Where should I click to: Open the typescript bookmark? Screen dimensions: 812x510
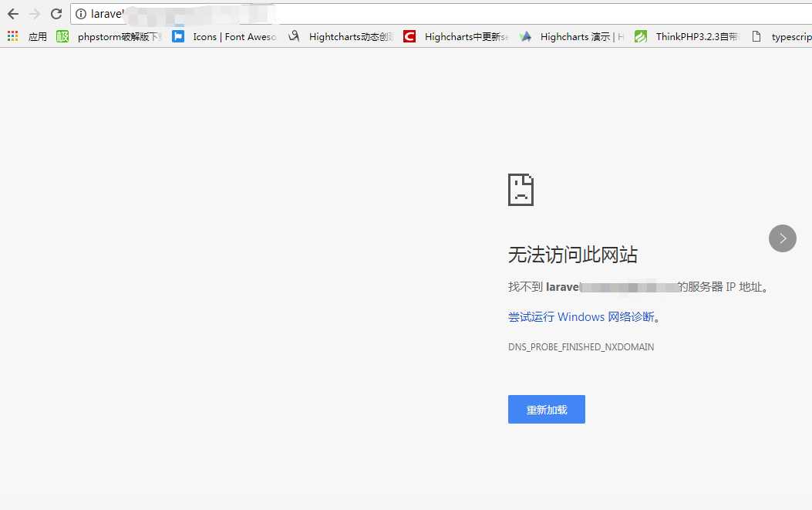tap(787, 36)
